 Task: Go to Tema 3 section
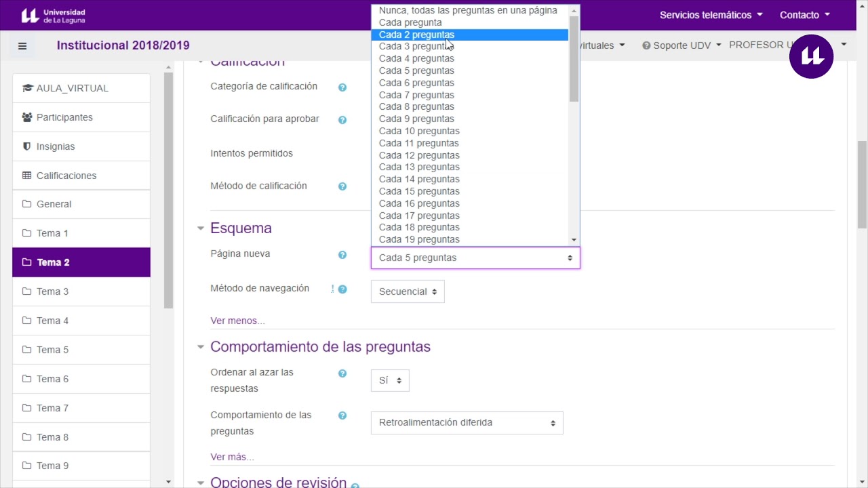tap(81, 291)
